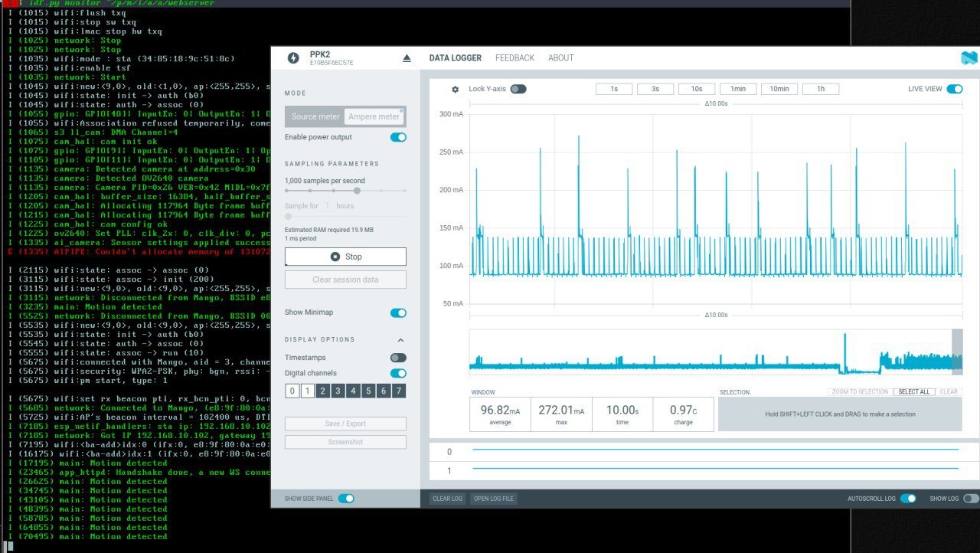
Task: Click the Nordic Semiconductor logo icon
Action: point(969,58)
